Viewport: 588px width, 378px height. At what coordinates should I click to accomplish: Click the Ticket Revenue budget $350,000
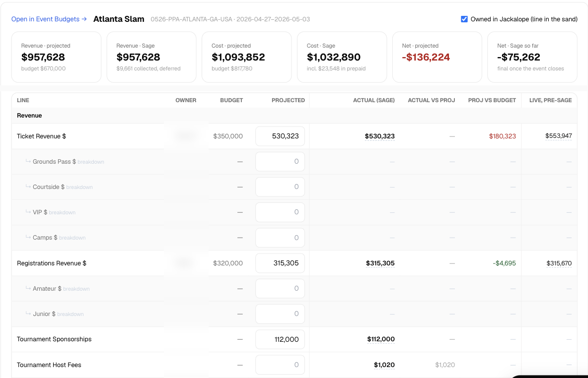pos(228,136)
